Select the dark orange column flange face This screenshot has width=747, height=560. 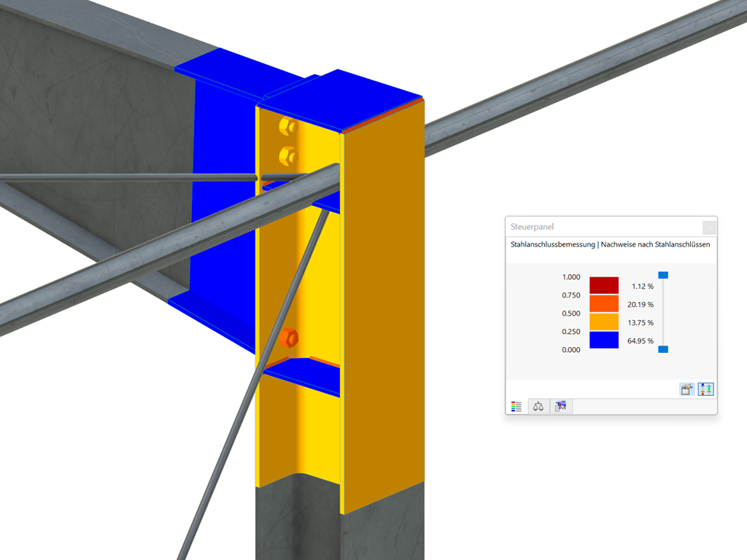tap(384, 305)
